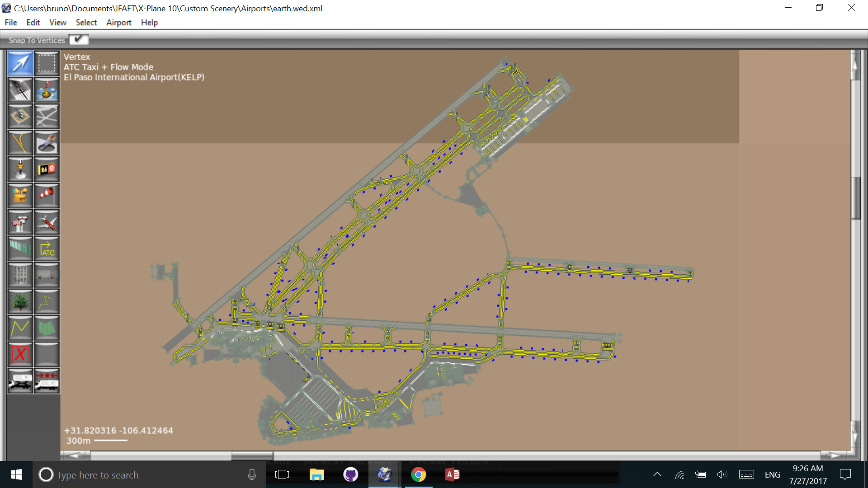This screenshot has width=868, height=488.
Task: Open the View menu
Action: [x=57, y=23]
